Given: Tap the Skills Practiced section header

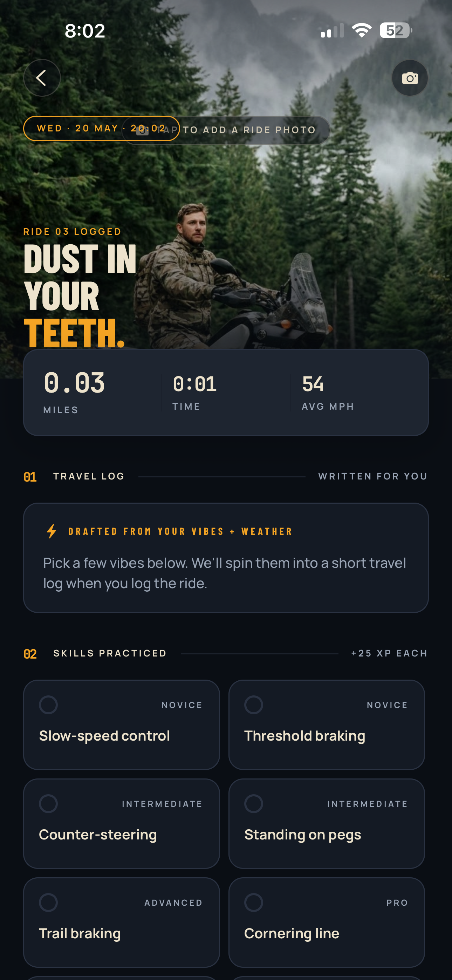Looking at the screenshot, I should [110, 653].
